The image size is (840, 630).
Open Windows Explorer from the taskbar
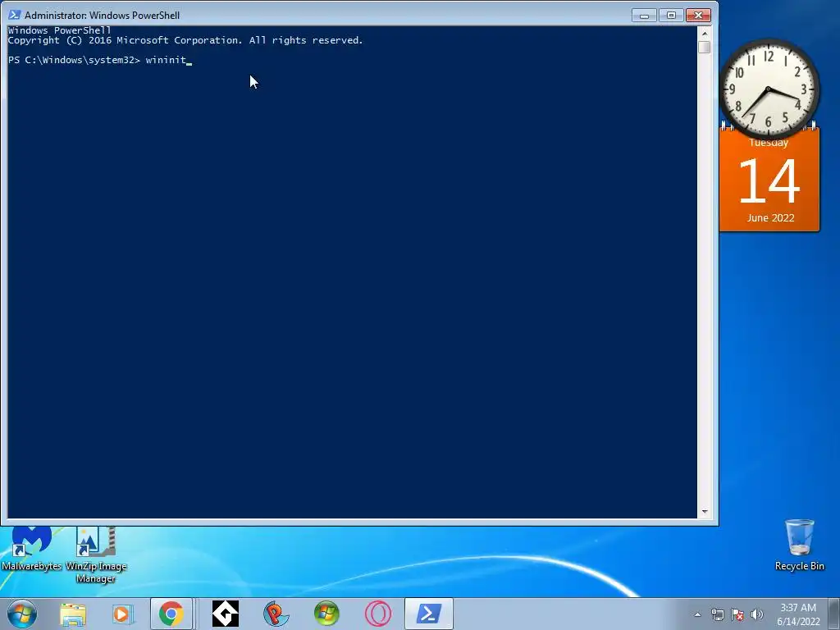click(x=73, y=614)
